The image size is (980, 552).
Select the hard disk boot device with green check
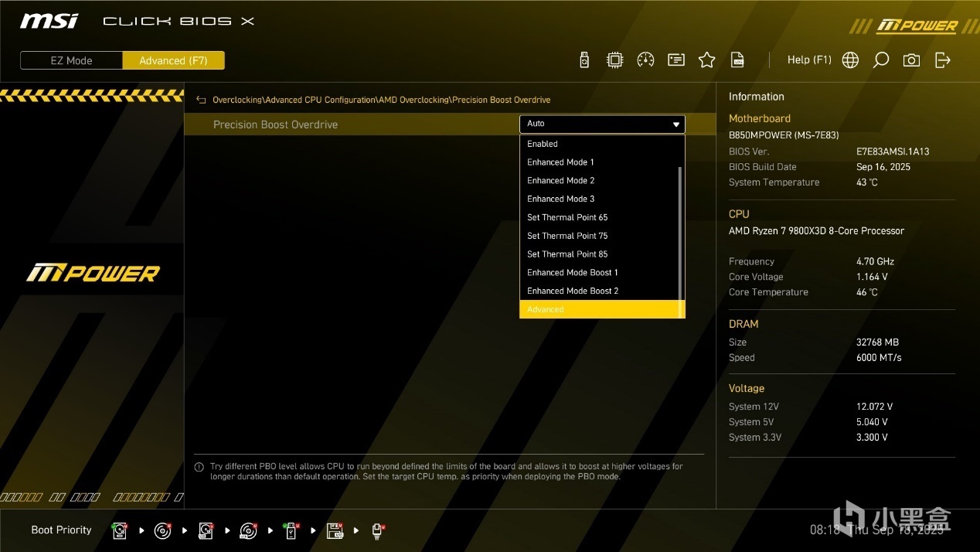click(120, 530)
